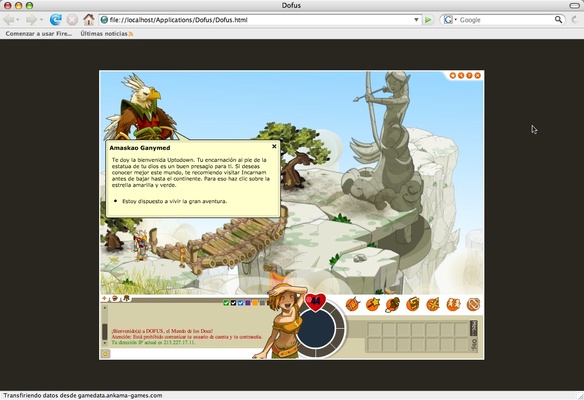Open the 'Comenzar a usar Fire...' bookmark

(39, 34)
